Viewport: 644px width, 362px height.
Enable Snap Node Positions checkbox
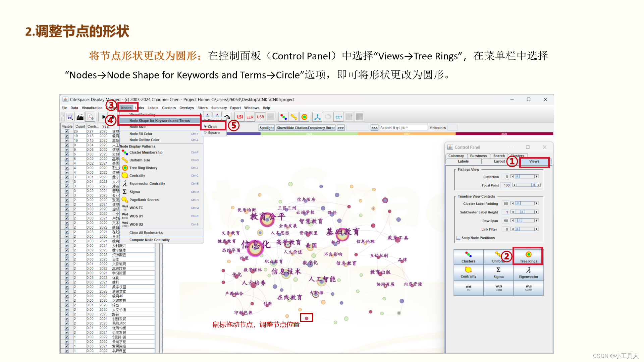(x=458, y=238)
